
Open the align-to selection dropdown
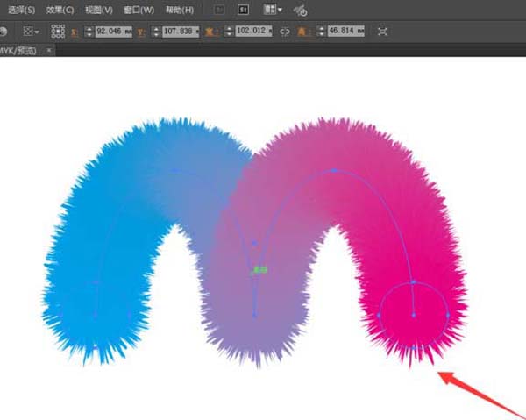[x=32, y=32]
